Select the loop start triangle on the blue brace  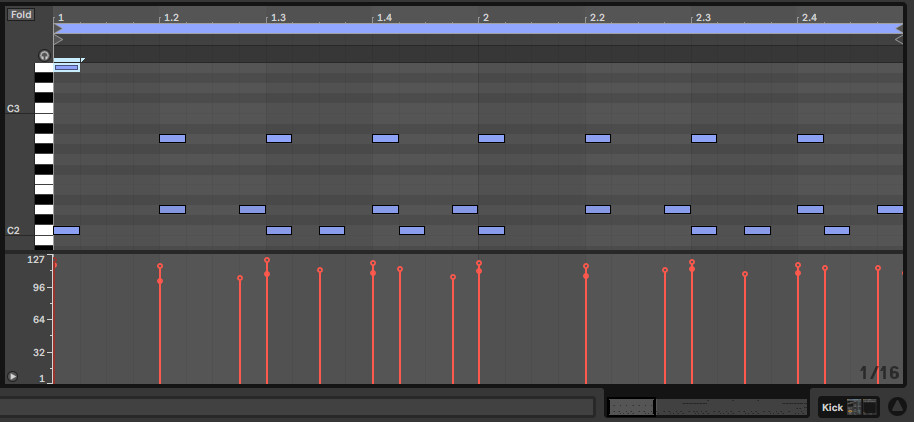coord(58,28)
